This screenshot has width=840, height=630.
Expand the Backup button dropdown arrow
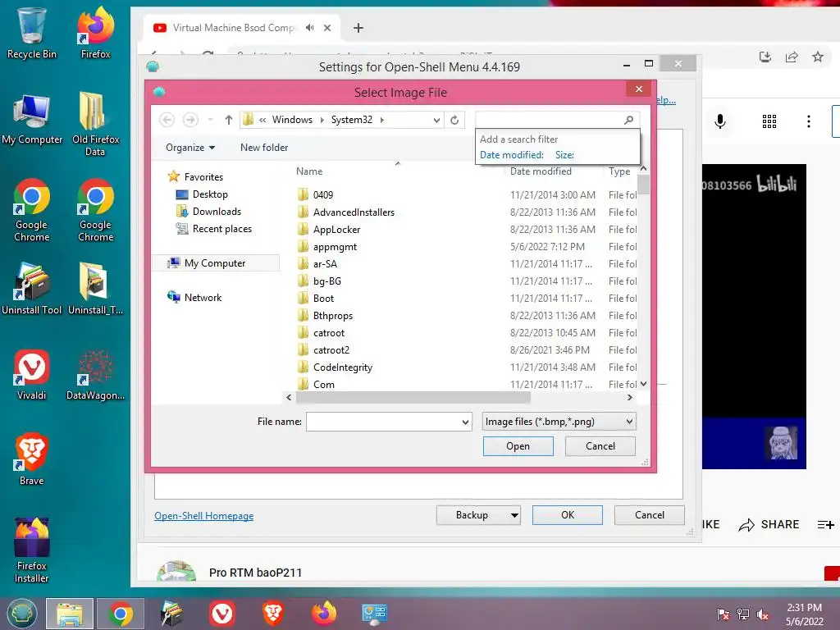pos(514,515)
